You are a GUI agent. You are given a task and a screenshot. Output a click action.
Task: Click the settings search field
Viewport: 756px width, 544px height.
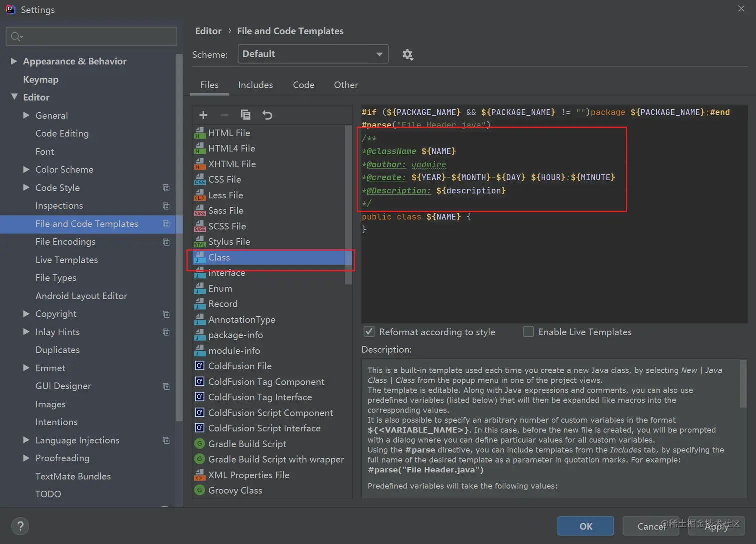[x=91, y=36]
